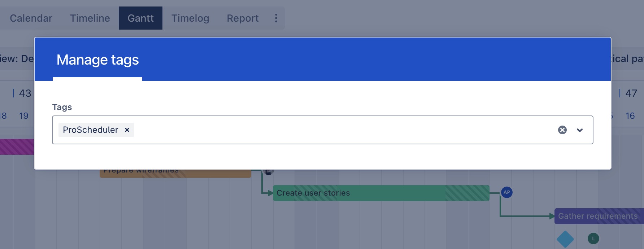Click the green L assignee avatar

tap(593, 239)
